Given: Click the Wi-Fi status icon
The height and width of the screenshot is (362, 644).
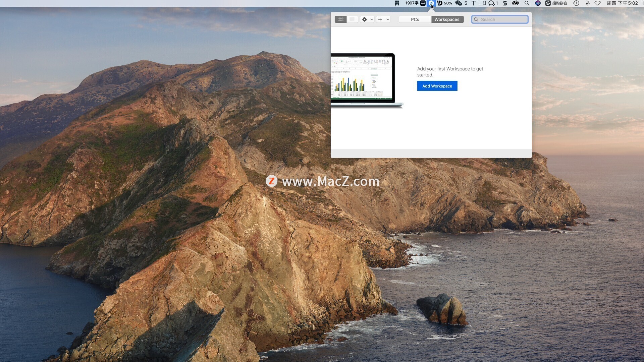Looking at the screenshot, I should point(598,3).
